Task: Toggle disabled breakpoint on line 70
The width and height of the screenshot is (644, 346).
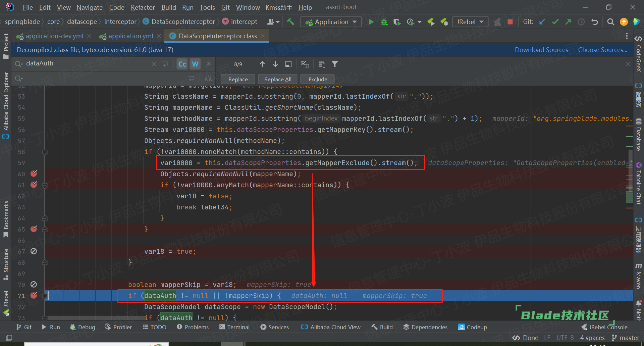Action: point(34,284)
